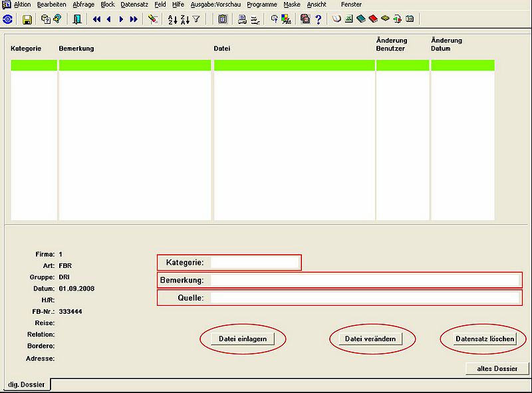
Task: Jump to first record with double-left arrows
Action: pos(96,19)
